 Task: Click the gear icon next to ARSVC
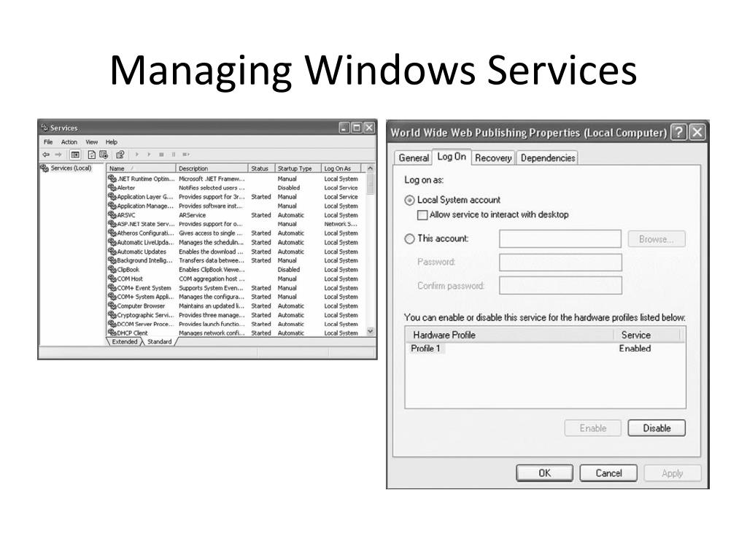(x=112, y=215)
